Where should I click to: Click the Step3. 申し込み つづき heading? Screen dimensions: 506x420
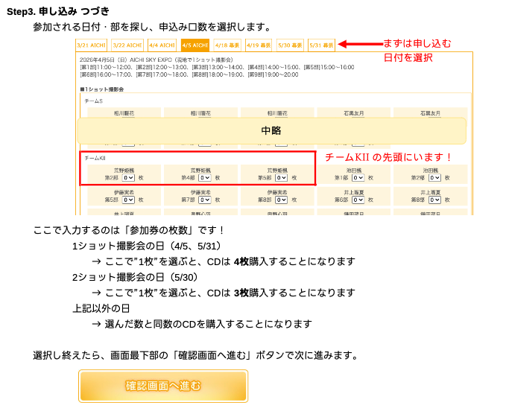(58, 12)
